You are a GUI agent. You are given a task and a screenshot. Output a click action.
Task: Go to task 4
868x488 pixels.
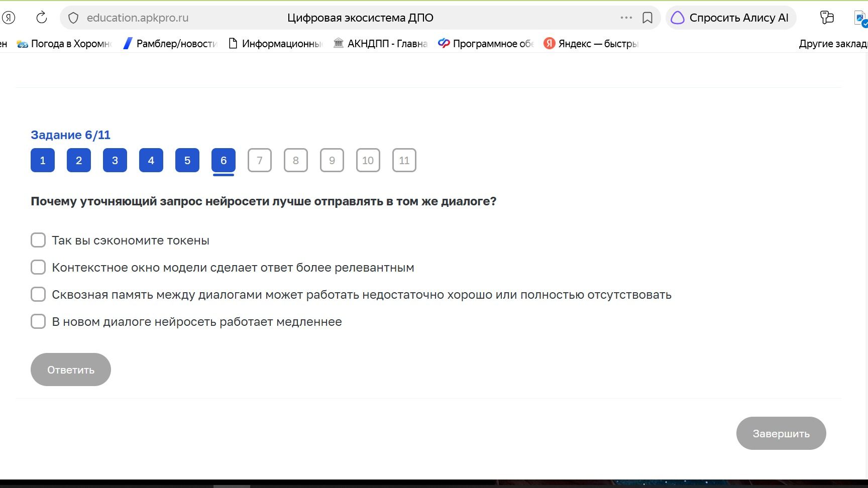151,160
